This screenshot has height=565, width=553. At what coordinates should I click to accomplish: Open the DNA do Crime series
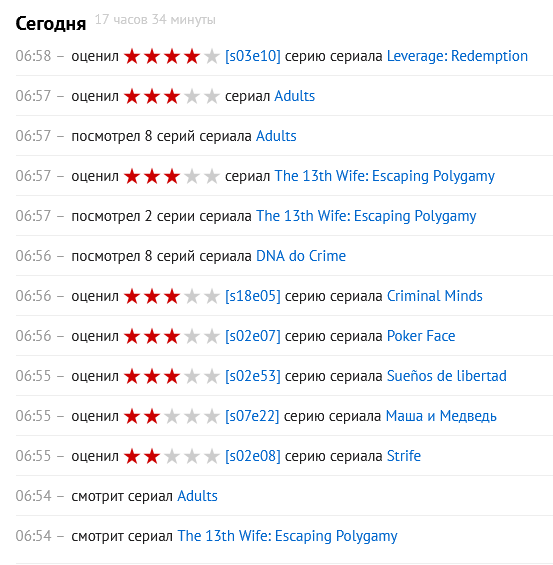(301, 256)
